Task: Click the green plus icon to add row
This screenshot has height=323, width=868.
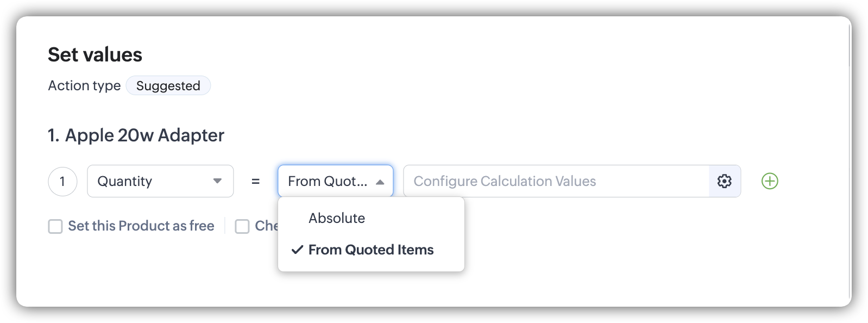Action: (x=770, y=181)
